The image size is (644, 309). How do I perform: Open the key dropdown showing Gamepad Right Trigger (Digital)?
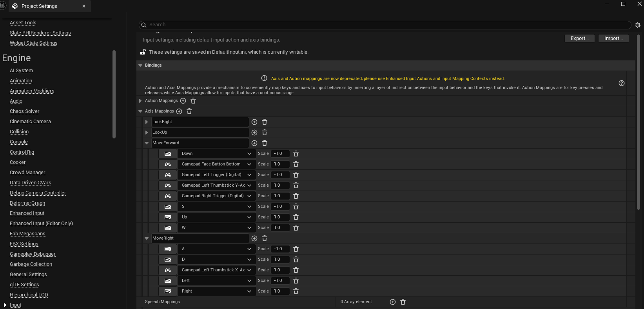click(216, 196)
